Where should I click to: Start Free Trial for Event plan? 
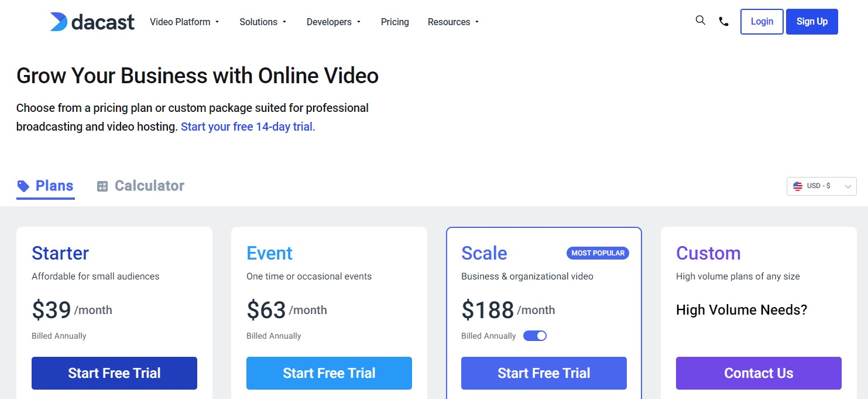pyautogui.click(x=329, y=373)
